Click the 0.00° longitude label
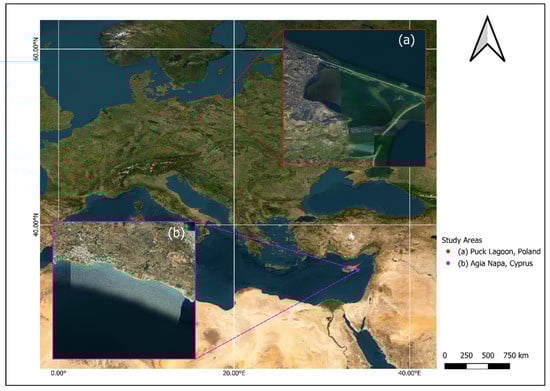Screen dimensions: 550x391 58,373
